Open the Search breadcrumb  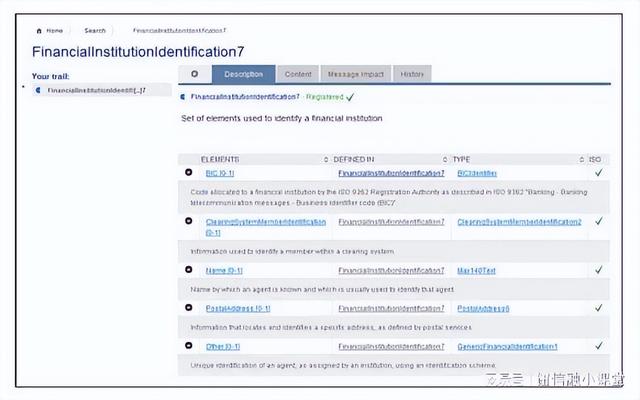(95, 31)
